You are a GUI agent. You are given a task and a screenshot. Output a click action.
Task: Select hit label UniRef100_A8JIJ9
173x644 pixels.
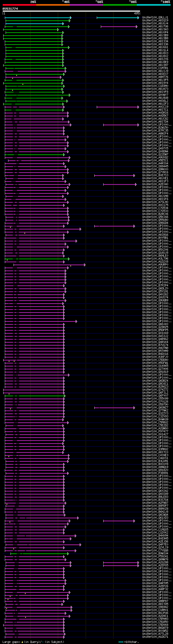(x=155, y=71)
